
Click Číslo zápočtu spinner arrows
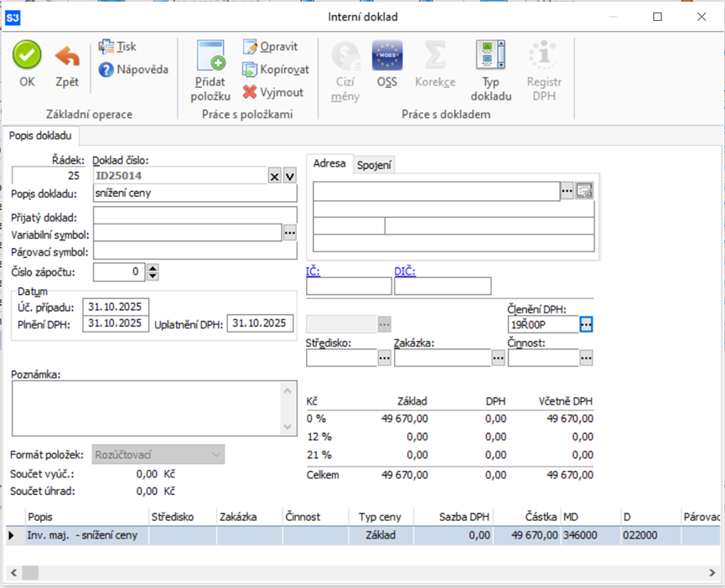[x=153, y=272]
